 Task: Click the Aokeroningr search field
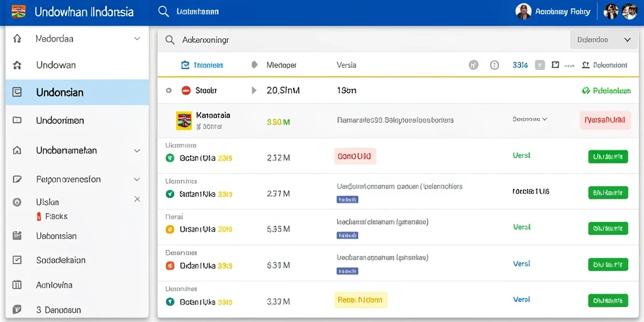[x=364, y=40]
